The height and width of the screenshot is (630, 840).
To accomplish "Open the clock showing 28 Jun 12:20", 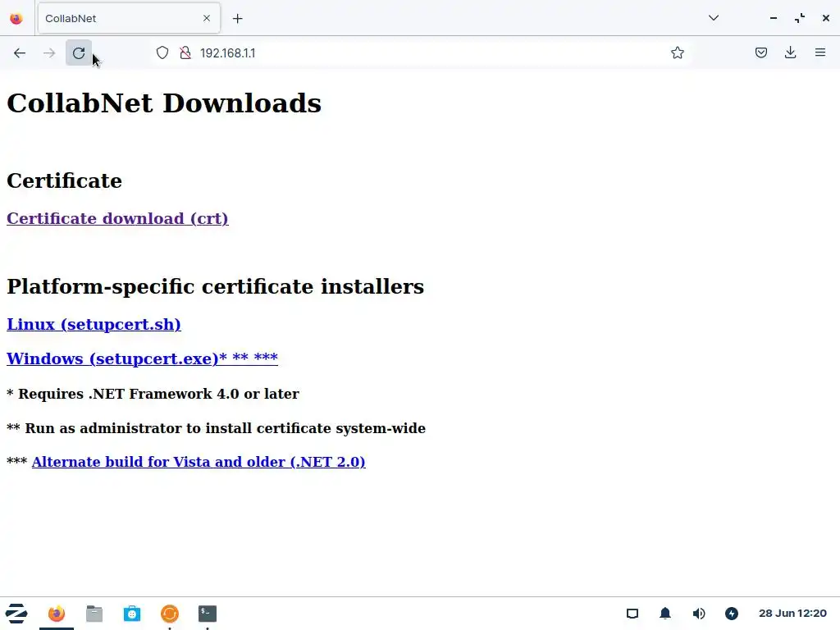I will 792,614.
